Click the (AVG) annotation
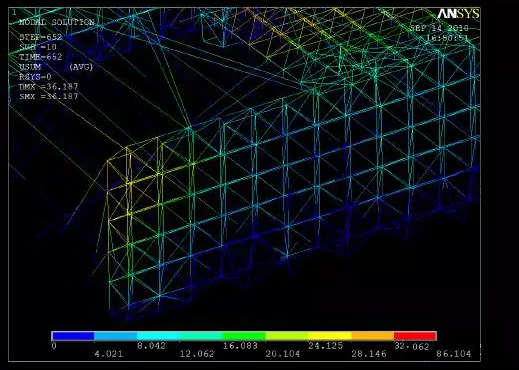This screenshot has height=370, width=519. point(81,67)
